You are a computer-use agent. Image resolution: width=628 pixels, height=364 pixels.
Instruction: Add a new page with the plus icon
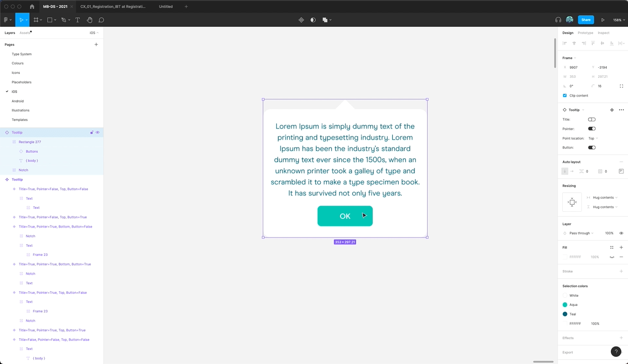96,44
